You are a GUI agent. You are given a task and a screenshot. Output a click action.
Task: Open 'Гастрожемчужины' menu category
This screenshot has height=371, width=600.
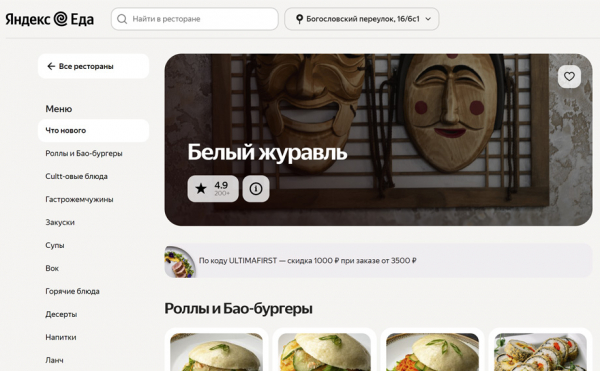[79, 199]
